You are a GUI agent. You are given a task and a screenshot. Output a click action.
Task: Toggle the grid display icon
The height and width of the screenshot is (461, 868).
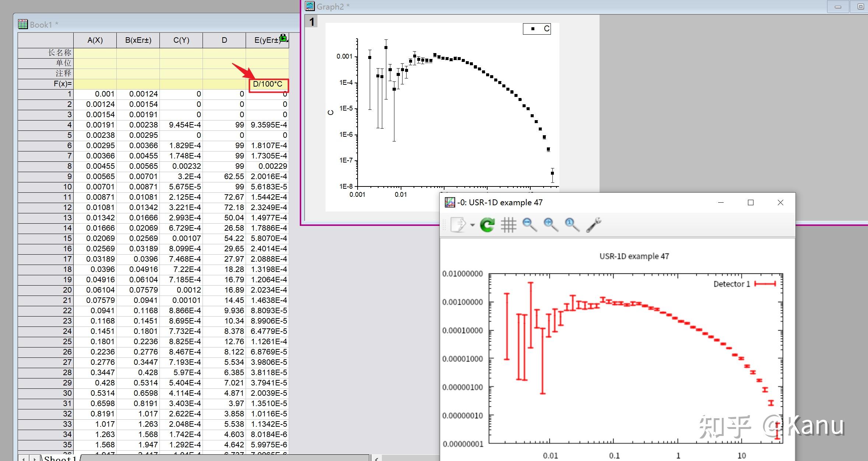coord(509,224)
